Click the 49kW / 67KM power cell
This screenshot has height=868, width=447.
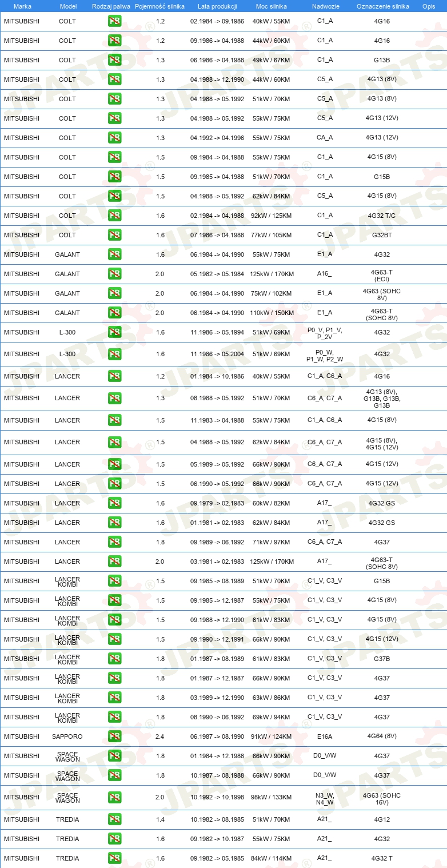[271, 60]
